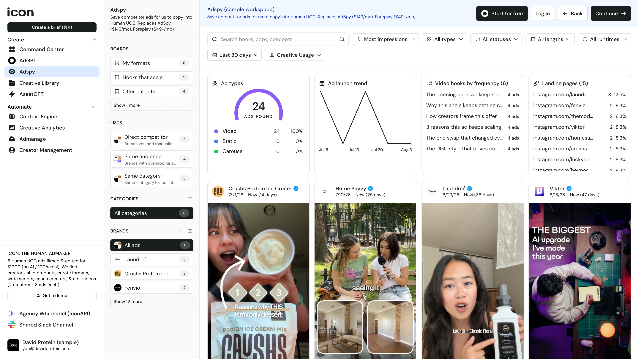Open the All runtimes dropdown
This screenshot has width=644, height=359.
(604, 39)
